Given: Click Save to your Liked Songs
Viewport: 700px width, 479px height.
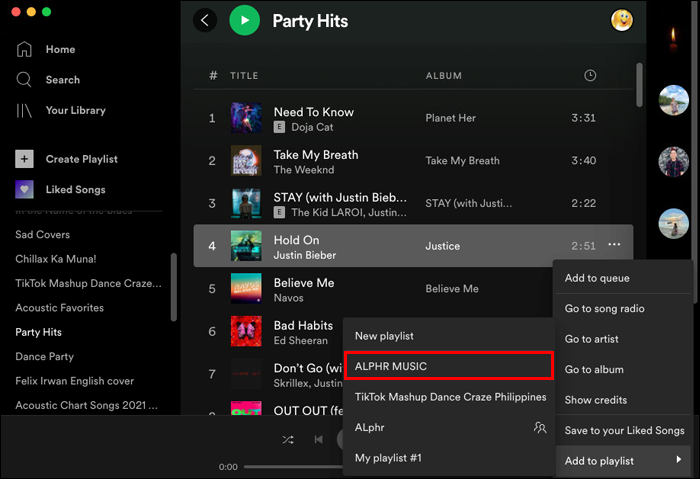Looking at the screenshot, I should [624, 430].
